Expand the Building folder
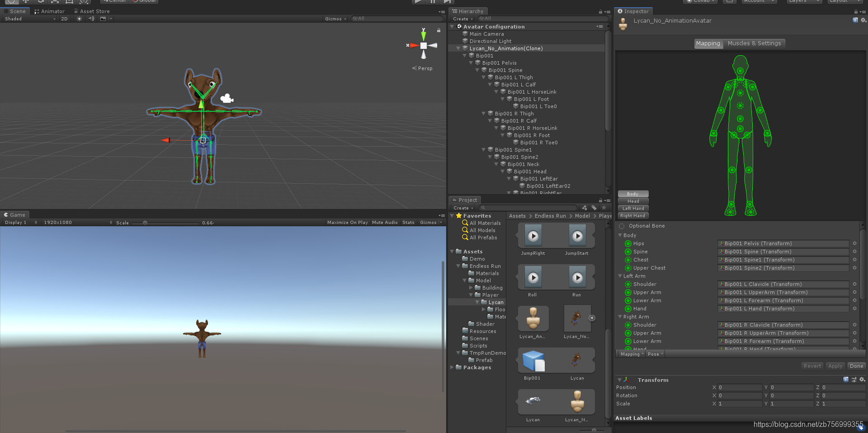 tap(471, 288)
